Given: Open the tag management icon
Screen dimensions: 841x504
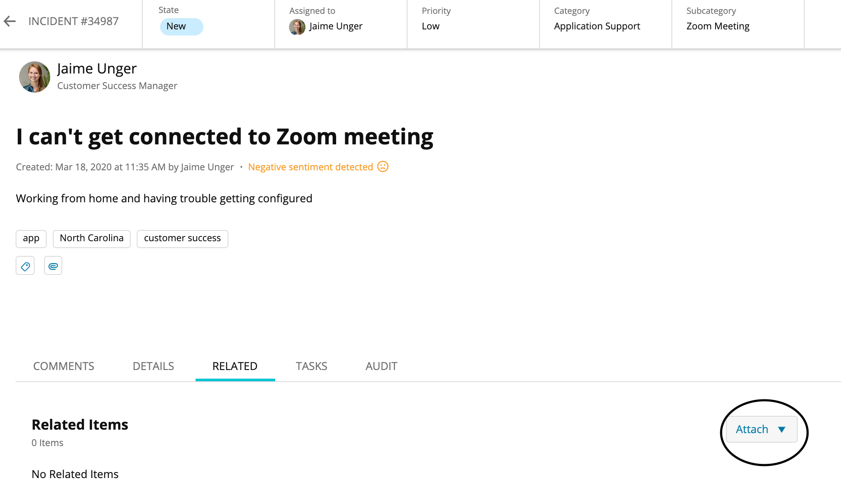Looking at the screenshot, I should click(x=25, y=265).
